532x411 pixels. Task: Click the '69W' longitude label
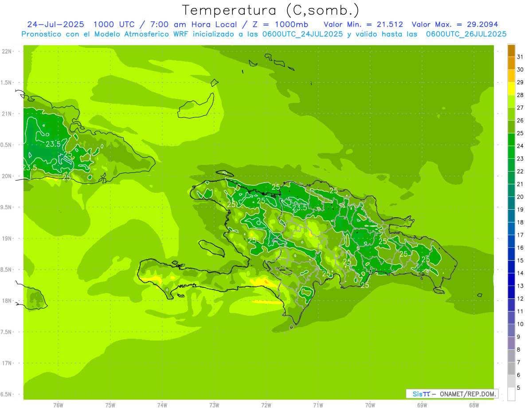point(422,405)
